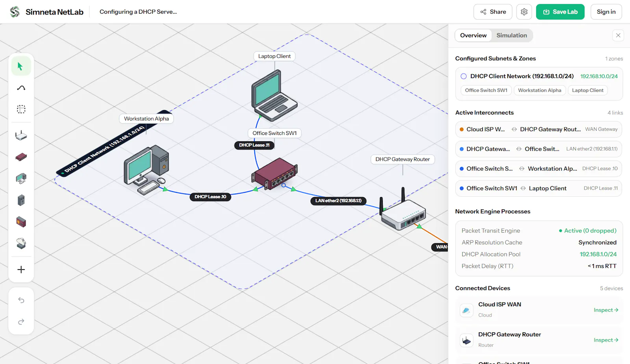Open the Office Switch to Workstation Alpha interconnect

coord(539,168)
